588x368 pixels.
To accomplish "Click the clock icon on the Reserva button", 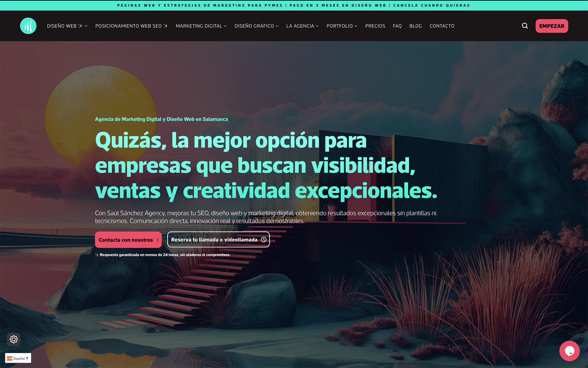I will point(264,240).
